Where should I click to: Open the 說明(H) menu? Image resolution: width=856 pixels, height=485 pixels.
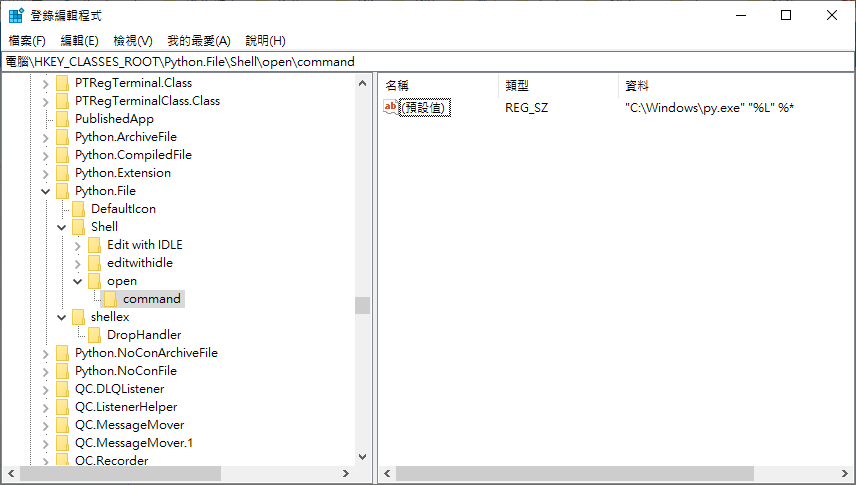click(265, 40)
